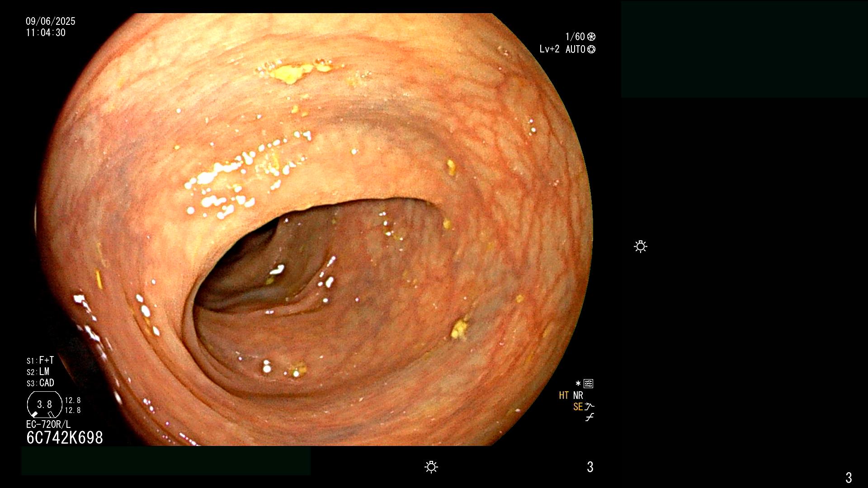Image resolution: width=868 pixels, height=488 pixels.
Task: Click the asterisk marker beside the settings icon
Action: pyautogui.click(x=578, y=384)
